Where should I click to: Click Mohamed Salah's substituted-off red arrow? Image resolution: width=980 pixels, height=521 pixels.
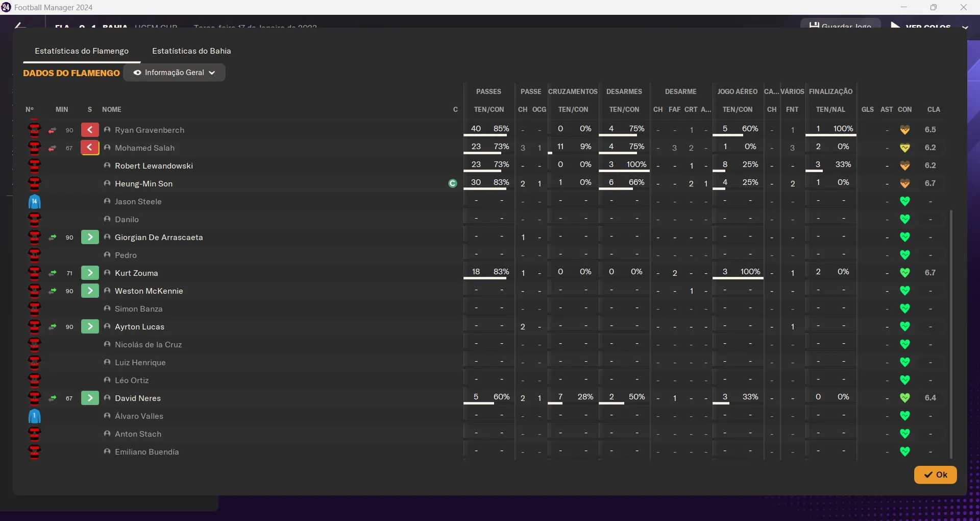[90, 148]
